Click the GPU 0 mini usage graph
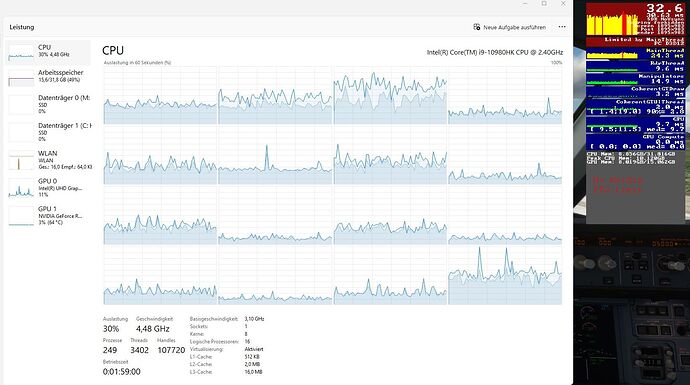Screen dimensions: 690x385 point(21,188)
